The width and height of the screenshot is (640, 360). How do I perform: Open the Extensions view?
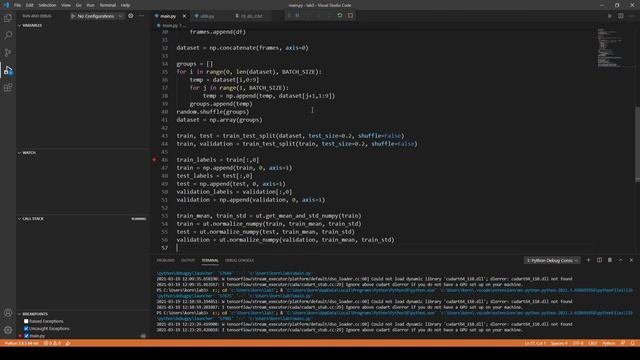click(x=8, y=88)
